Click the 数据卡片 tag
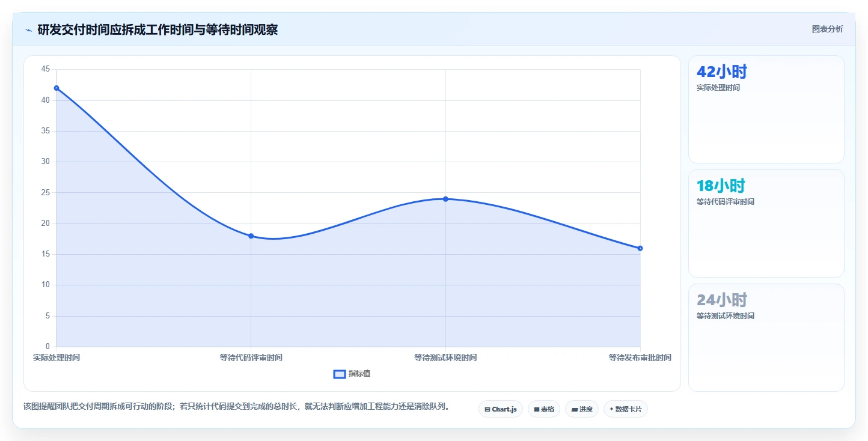 point(626,409)
